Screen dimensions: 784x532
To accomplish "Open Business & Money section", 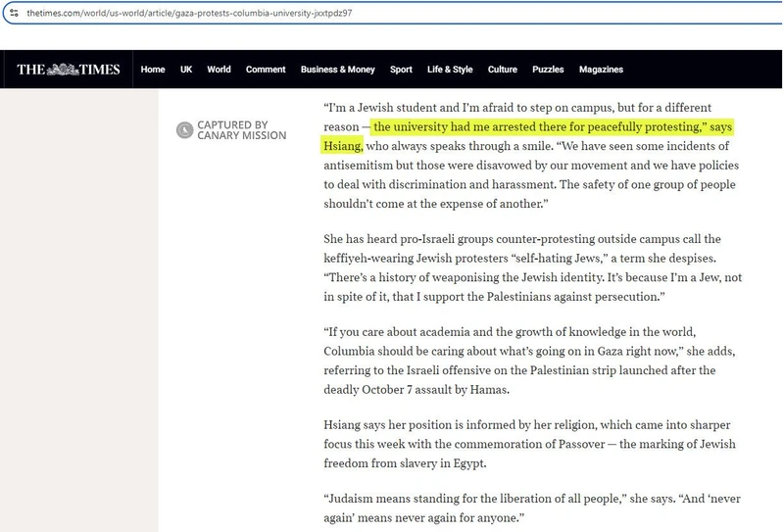I will point(337,70).
